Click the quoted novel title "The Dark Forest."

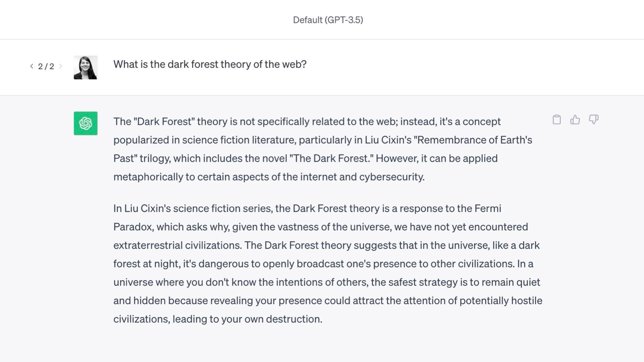click(x=331, y=158)
